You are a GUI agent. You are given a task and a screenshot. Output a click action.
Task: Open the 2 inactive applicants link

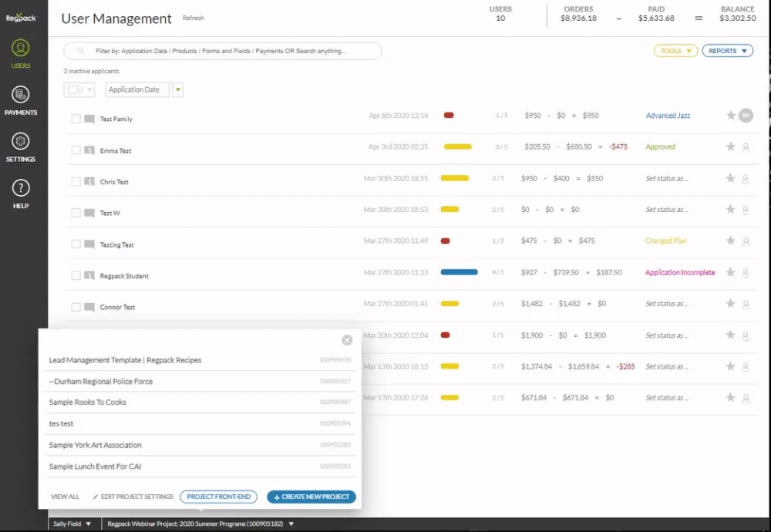92,71
